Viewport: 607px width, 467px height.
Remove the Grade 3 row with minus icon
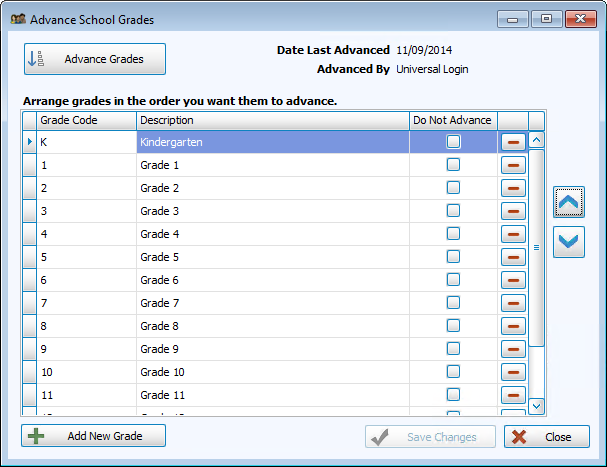pos(512,211)
